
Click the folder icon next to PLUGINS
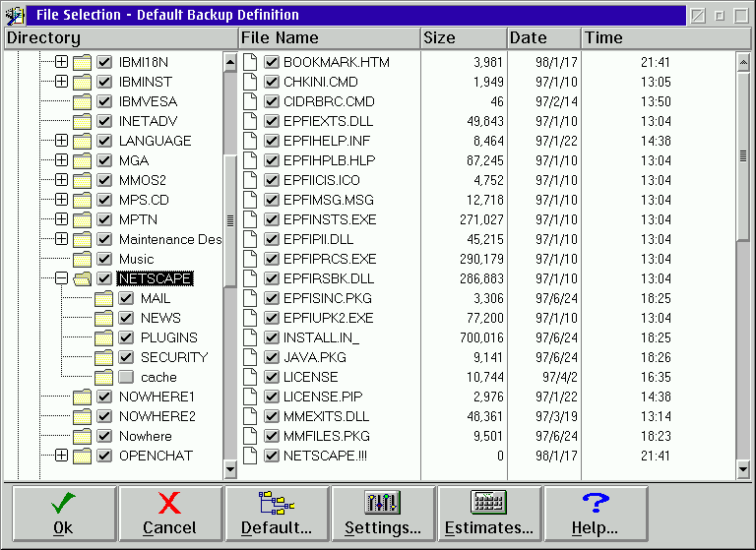[103, 337]
